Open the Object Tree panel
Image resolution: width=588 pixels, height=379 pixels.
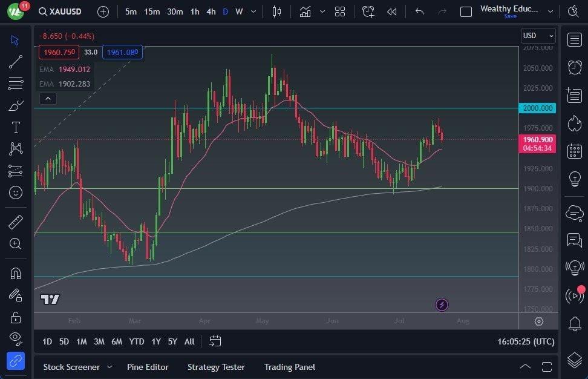574,358
